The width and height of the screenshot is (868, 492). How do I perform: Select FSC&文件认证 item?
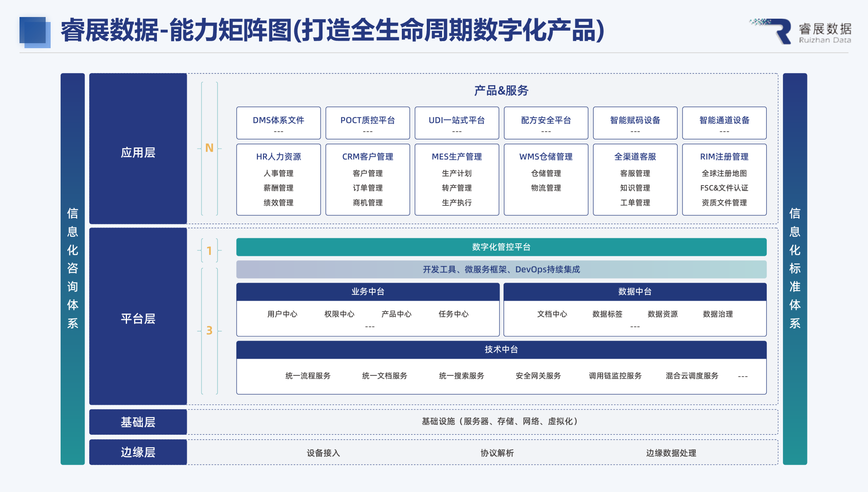click(724, 188)
